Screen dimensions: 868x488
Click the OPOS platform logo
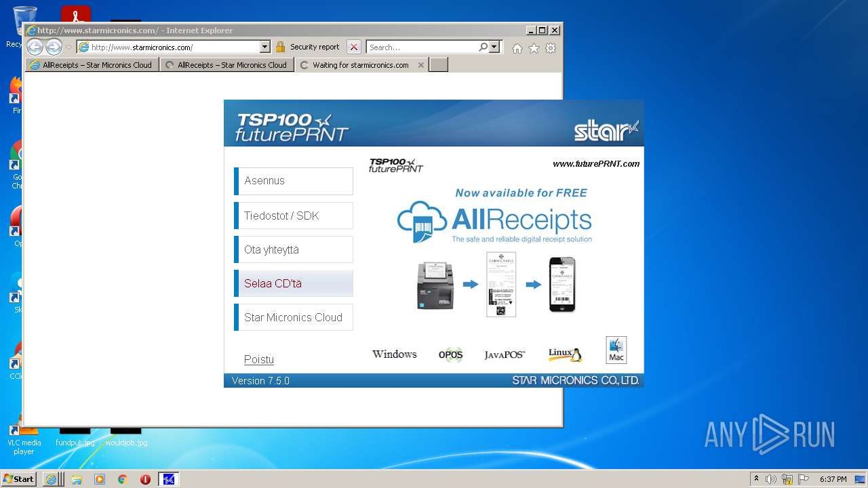[x=450, y=354]
